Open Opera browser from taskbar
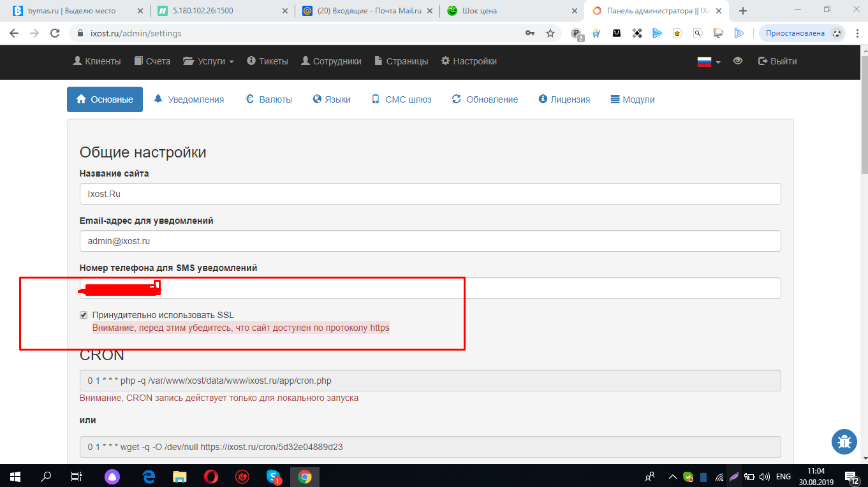Screen dimensions: 868x487 click(211, 476)
